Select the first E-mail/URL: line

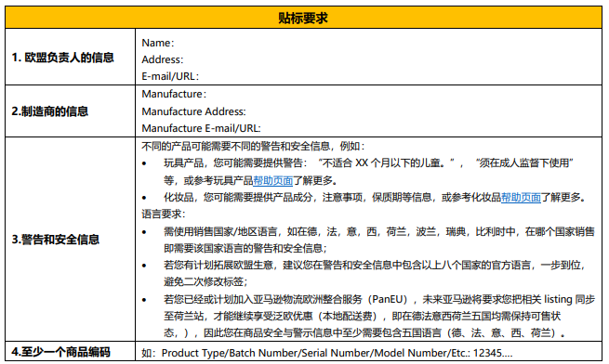point(170,76)
